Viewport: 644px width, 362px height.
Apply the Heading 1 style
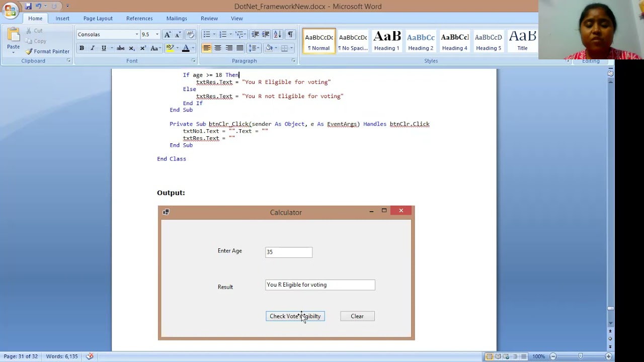(386, 41)
